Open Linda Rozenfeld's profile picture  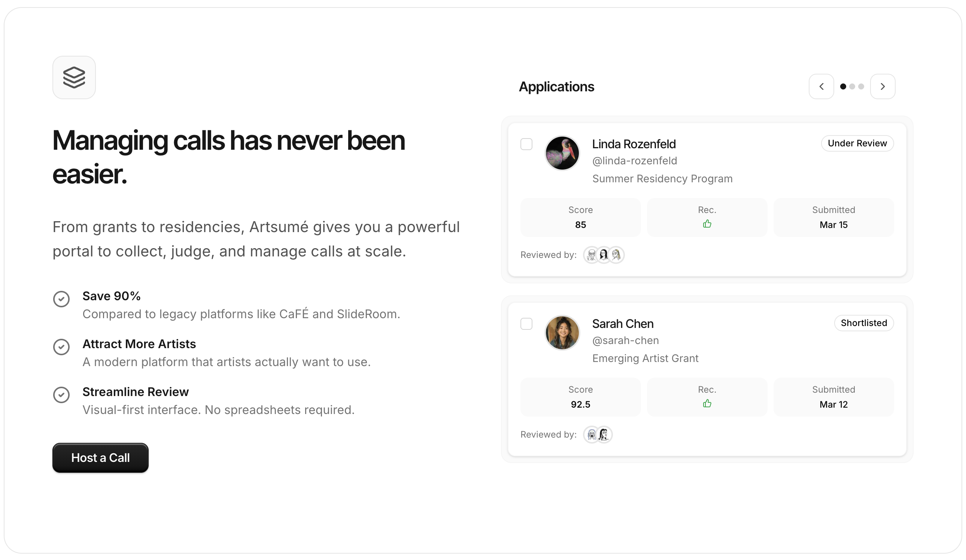click(562, 153)
